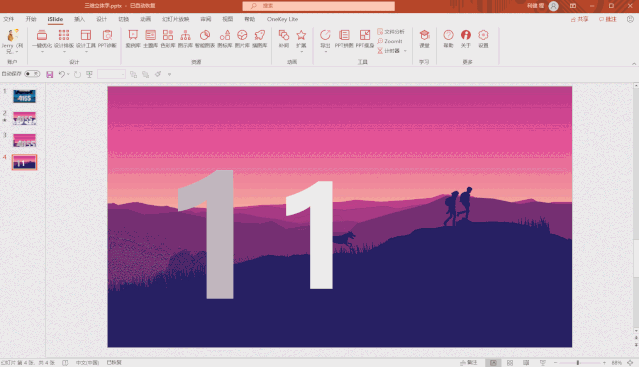This screenshot has height=367, width=639.
Task: Undo the last action in quick access bar
Action: [62, 74]
